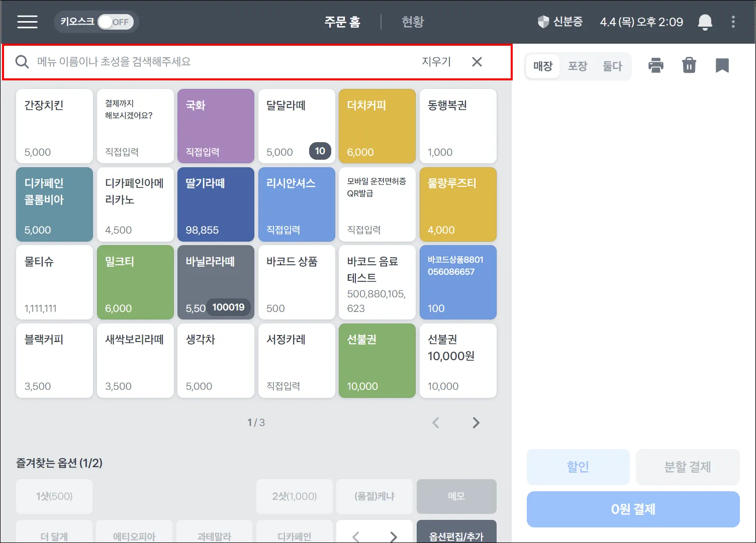Select the purple 국화 menu tile
This screenshot has width=756, height=543.
[x=216, y=126]
